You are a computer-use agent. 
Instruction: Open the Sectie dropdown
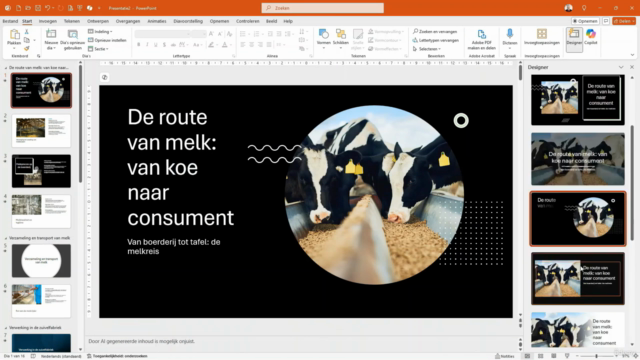98,49
